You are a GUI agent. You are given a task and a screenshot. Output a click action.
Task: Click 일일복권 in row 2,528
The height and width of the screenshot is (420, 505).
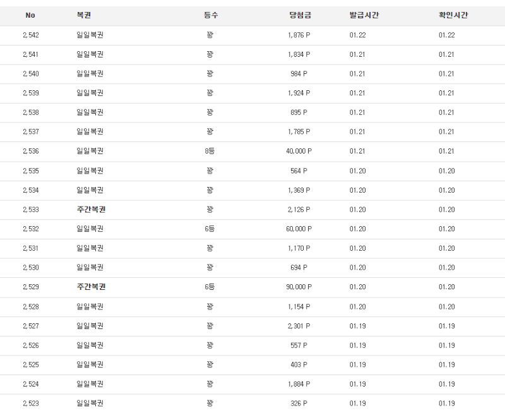pos(90,306)
